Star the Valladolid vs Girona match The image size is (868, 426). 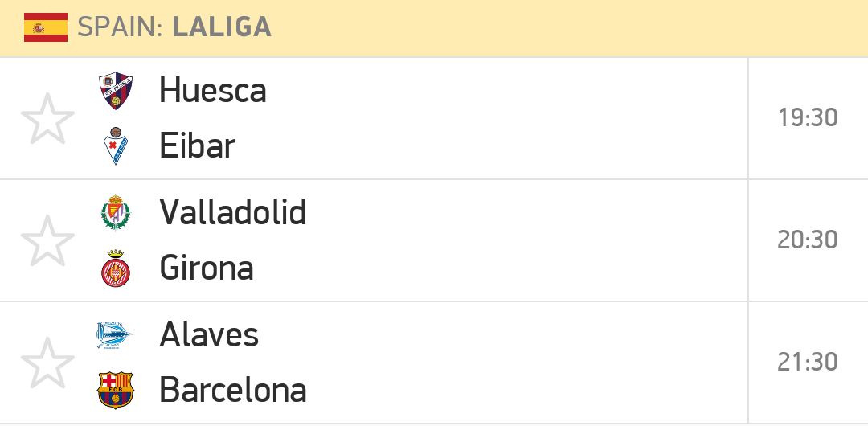47,240
